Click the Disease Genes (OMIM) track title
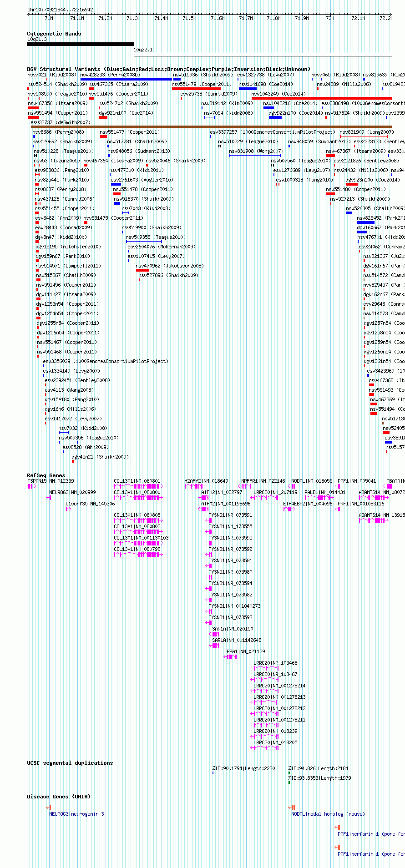This screenshot has width=405, height=868. [x=59, y=797]
